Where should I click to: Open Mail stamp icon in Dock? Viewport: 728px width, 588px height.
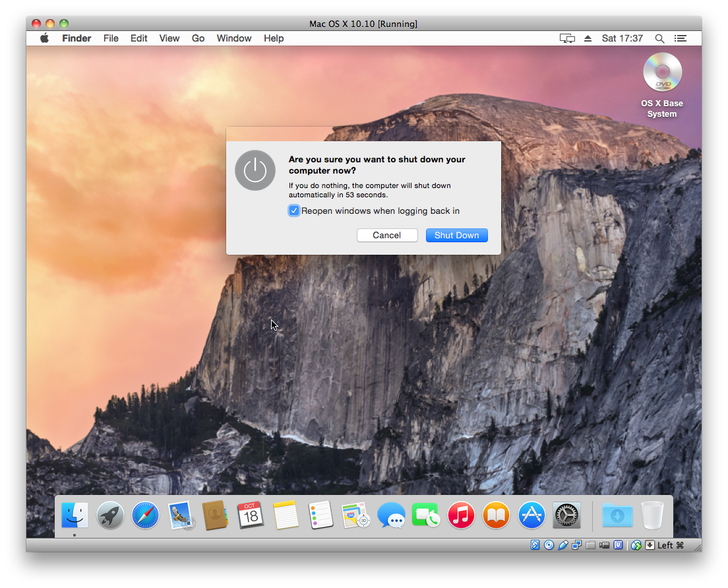click(181, 515)
